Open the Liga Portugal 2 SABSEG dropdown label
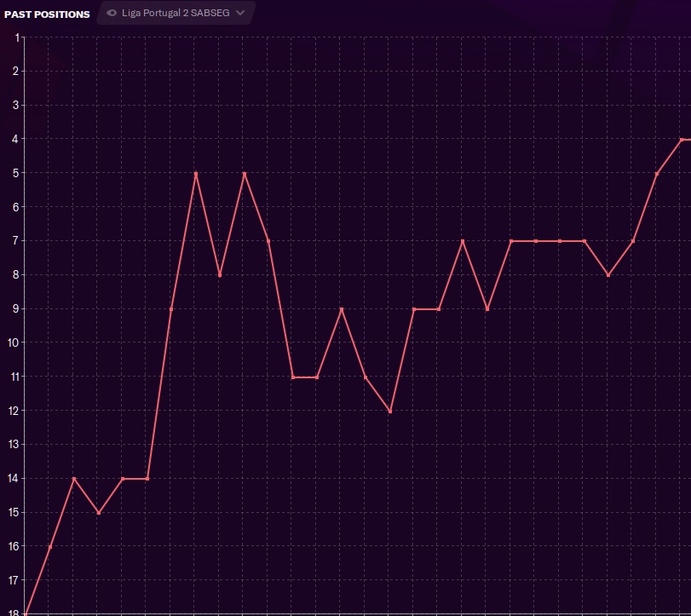This screenshot has width=691, height=616. [176, 13]
